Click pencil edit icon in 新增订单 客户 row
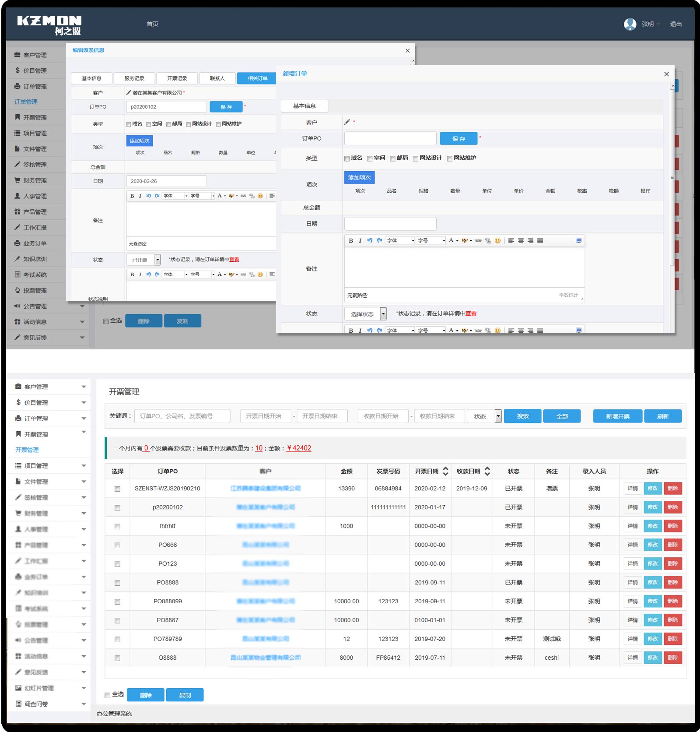 click(x=347, y=122)
